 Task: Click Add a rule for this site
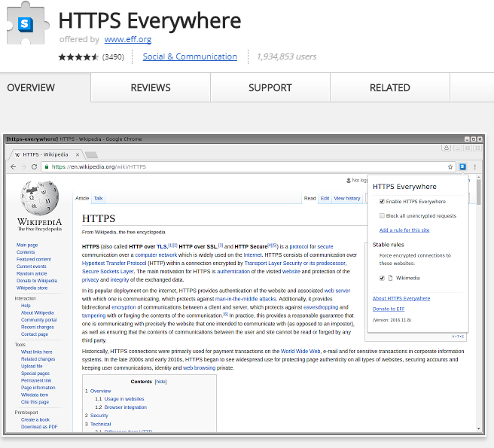coord(404,230)
